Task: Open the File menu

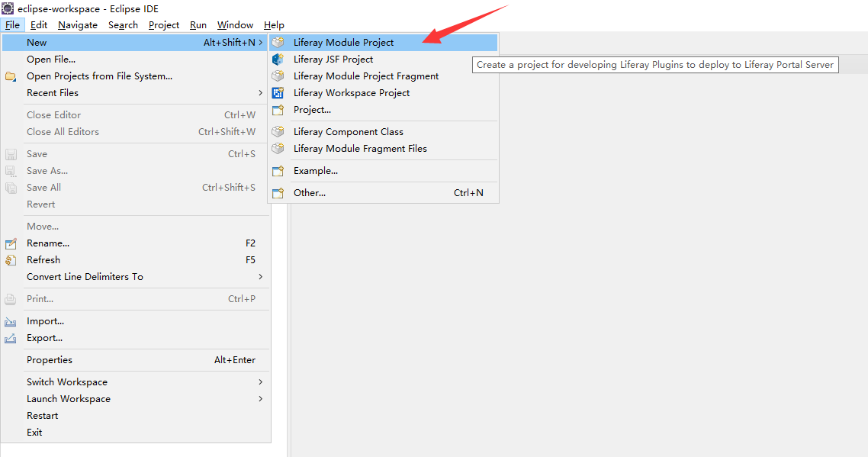Action: (x=12, y=25)
